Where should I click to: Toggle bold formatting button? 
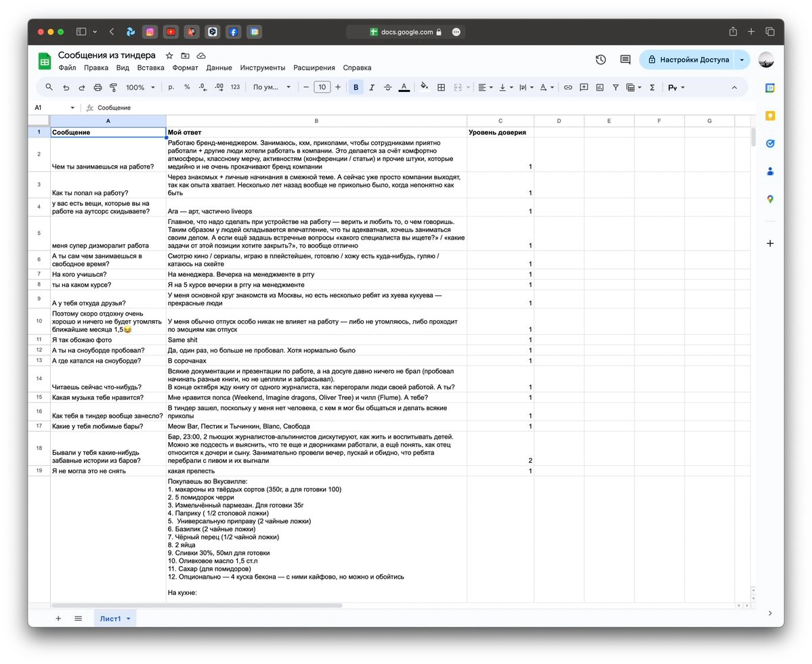356,87
